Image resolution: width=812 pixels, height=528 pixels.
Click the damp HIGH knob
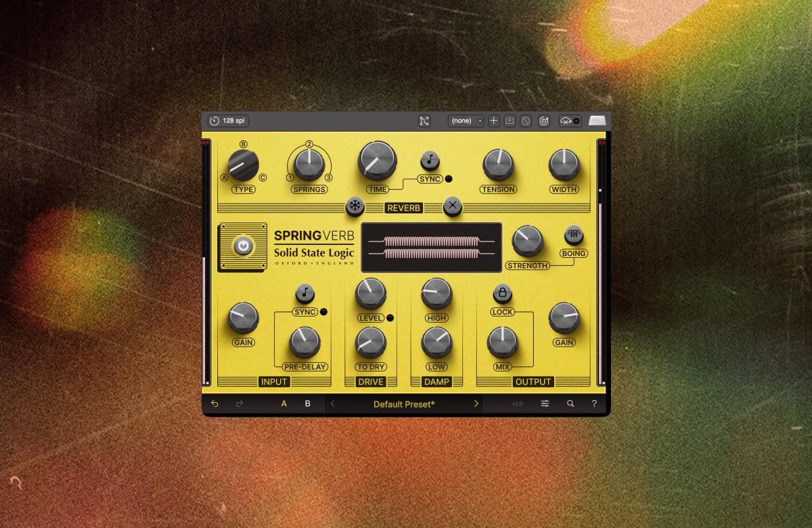(436, 293)
